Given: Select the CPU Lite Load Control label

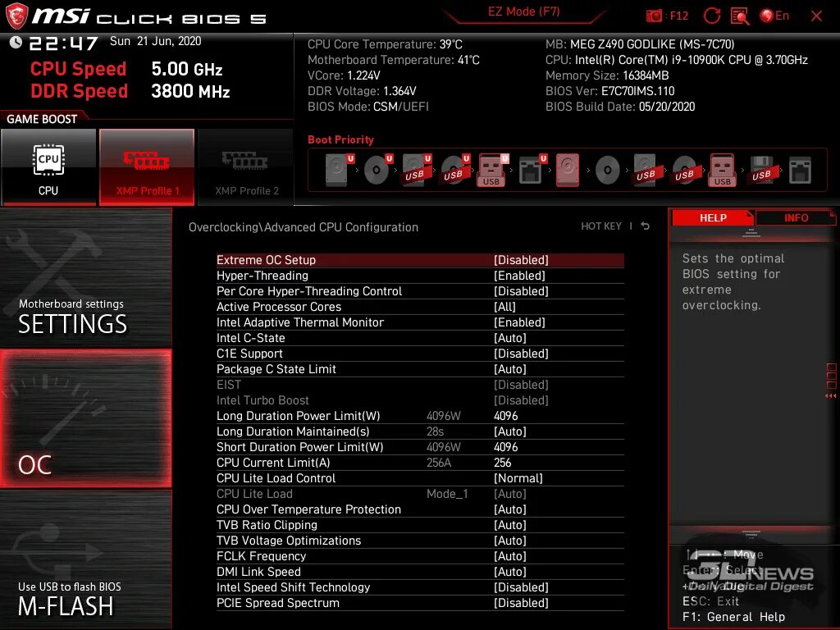Looking at the screenshot, I should [276, 478].
